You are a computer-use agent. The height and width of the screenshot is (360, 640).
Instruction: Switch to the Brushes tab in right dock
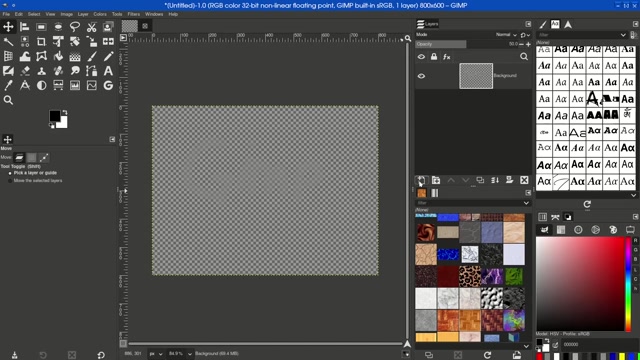543,24
